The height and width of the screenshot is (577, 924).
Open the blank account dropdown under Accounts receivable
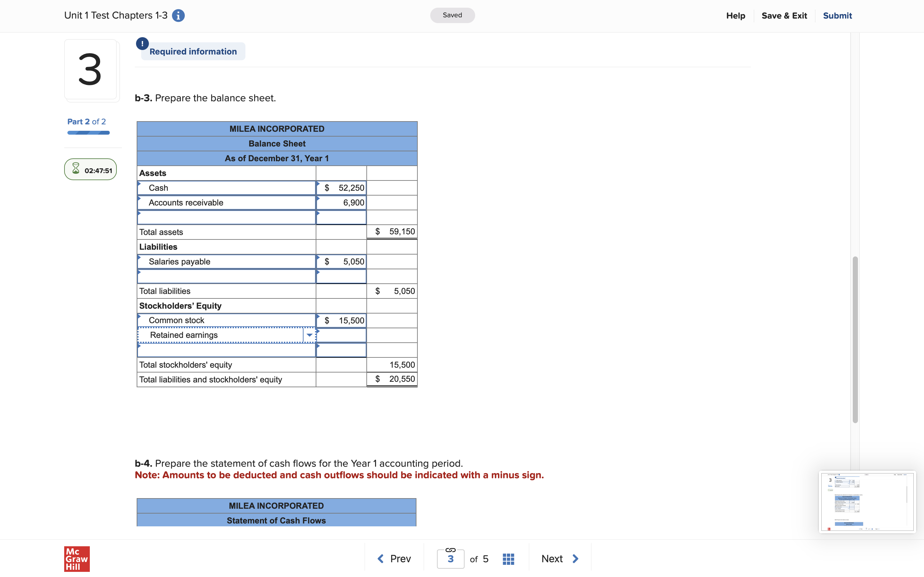tap(226, 217)
